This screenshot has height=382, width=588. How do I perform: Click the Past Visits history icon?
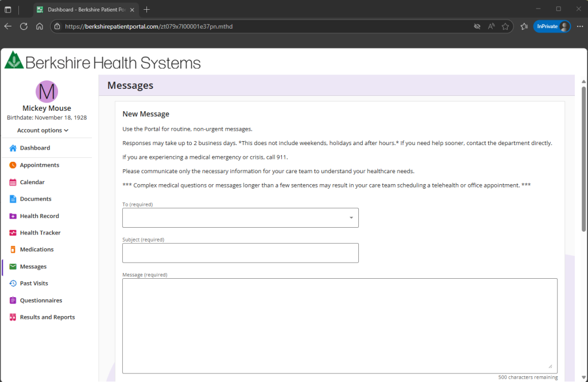point(13,283)
